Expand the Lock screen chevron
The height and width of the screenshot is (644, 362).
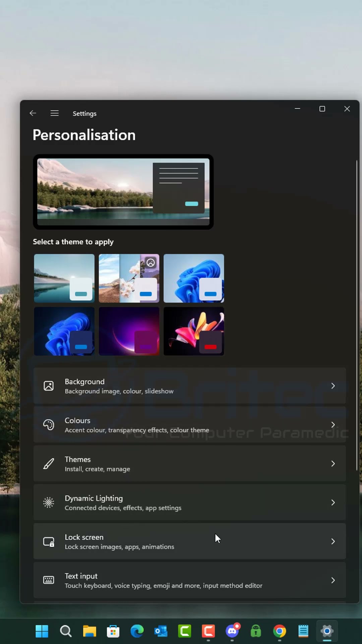[x=333, y=542]
